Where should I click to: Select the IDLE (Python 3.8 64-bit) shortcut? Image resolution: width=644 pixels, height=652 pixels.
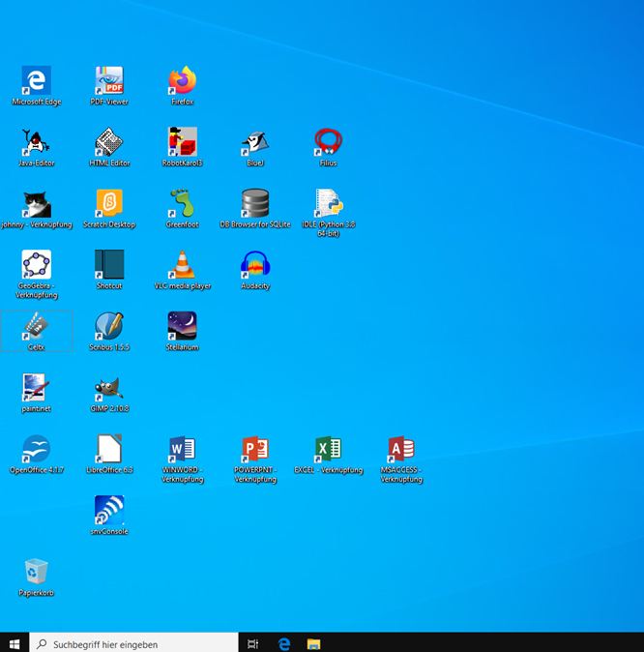(x=329, y=203)
